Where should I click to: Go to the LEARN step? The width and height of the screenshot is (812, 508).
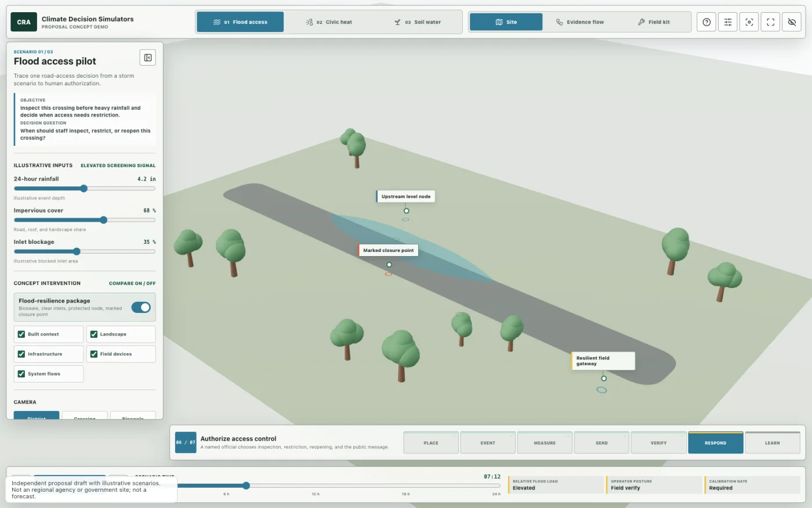tap(772, 442)
